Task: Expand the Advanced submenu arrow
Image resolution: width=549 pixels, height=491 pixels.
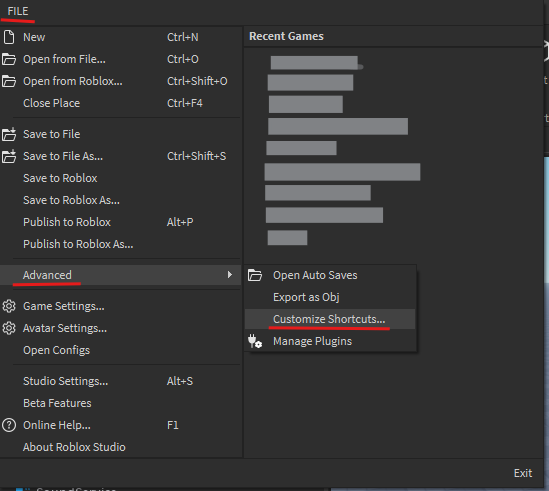Action: tap(230, 275)
